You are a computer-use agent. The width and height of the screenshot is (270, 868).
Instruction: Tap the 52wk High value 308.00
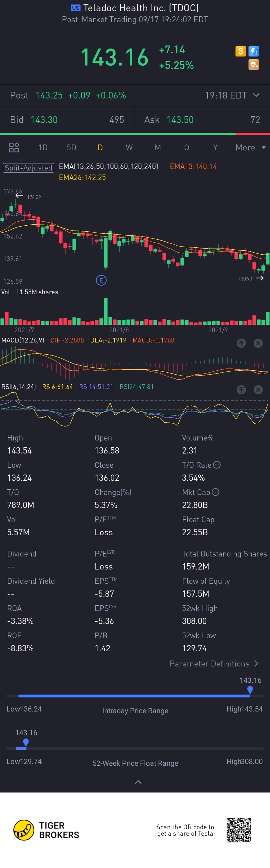pyautogui.click(x=194, y=621)
